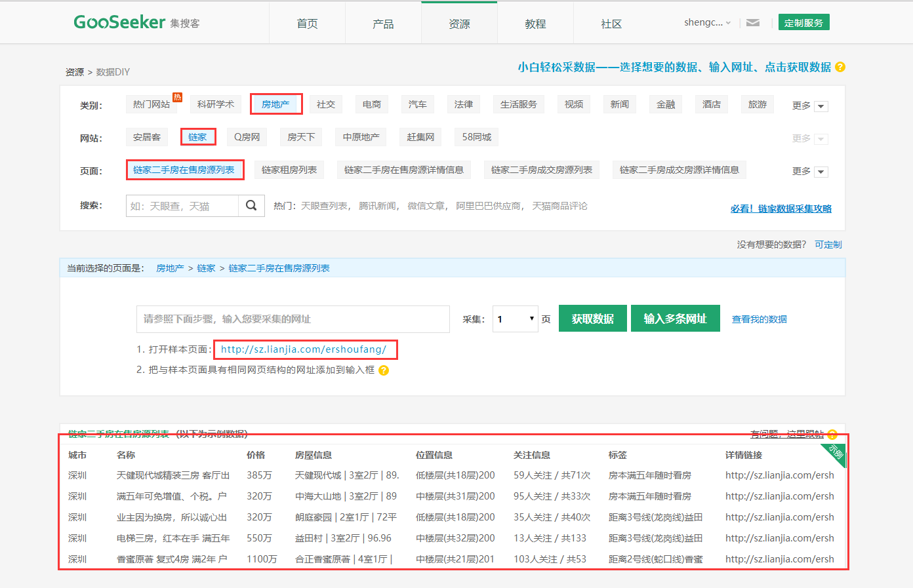The image size is (913, 588).
Task: Open the 查看我的数据 link
Action: pyautogui.click(x=760, y=319)
